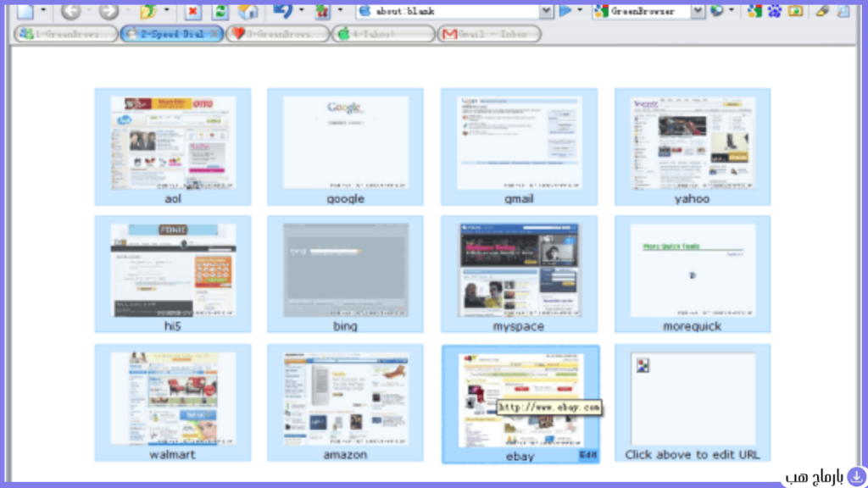Switch to the Gmail - Inbox tab
Image resolution: width=868 pixels, height=488 pixels.
[489, 34]
